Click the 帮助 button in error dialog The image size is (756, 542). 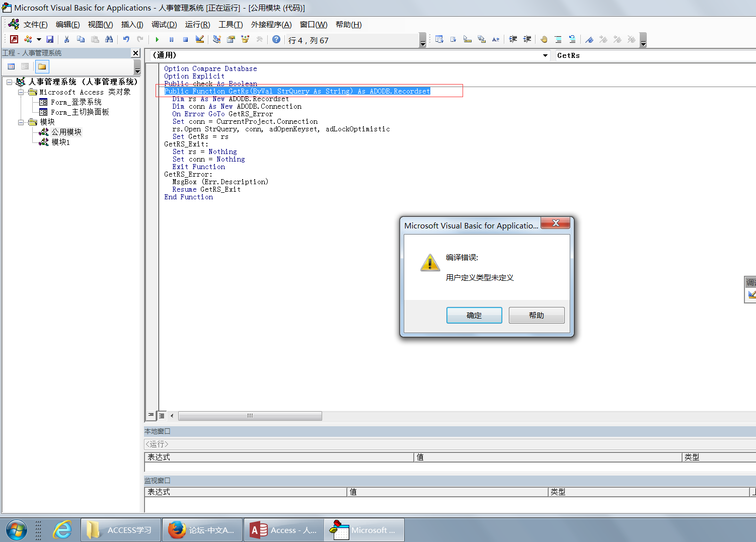(x=537, y=315)
